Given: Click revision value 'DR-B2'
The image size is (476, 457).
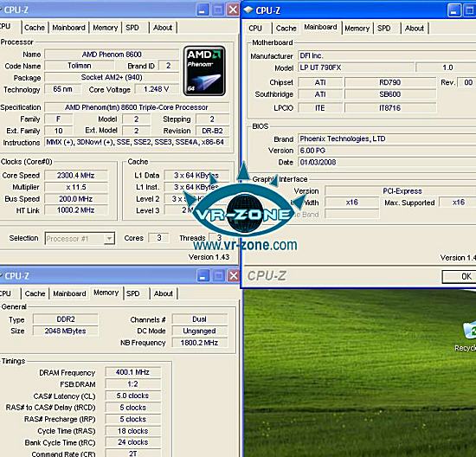Looking at the screenshot, I should click(212, 131).
